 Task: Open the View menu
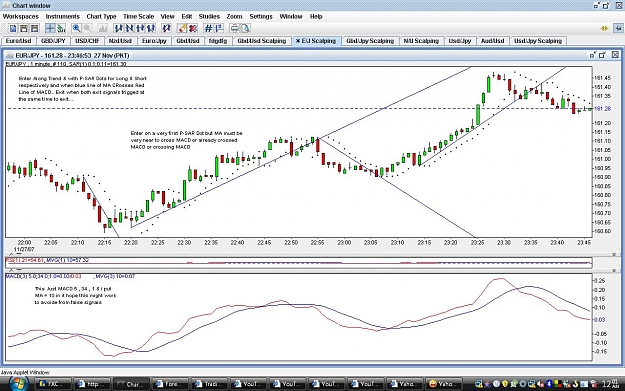click(x=167, y=16)
